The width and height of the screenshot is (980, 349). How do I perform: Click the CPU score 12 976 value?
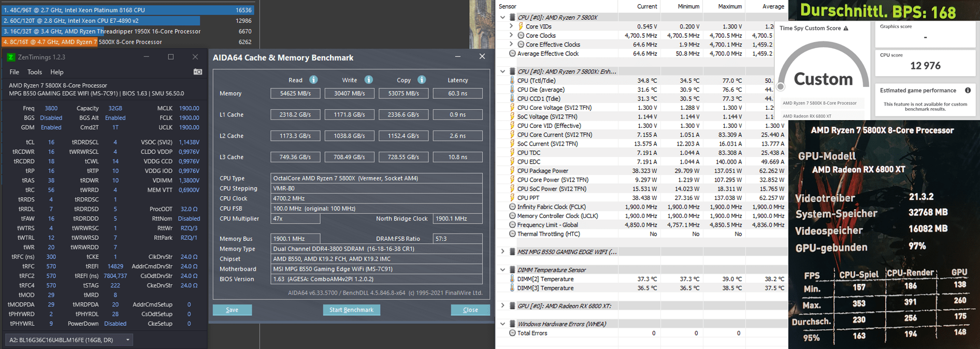[x=925, y=66]
